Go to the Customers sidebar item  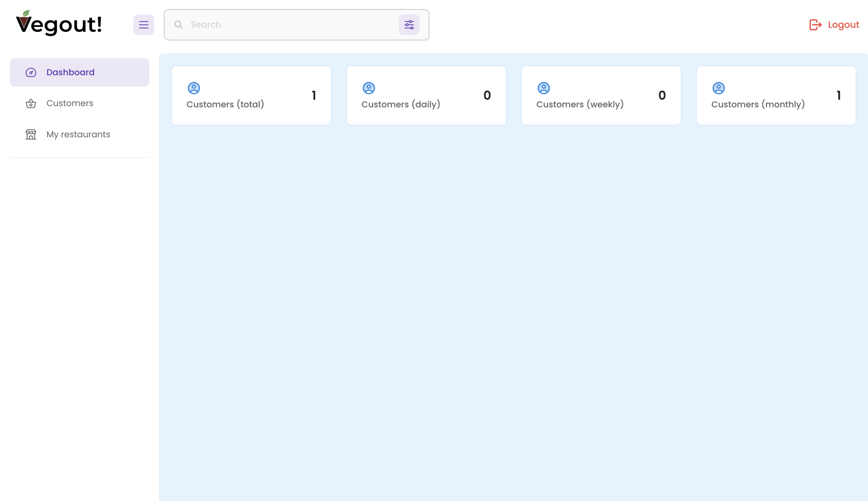pos(70,103)
